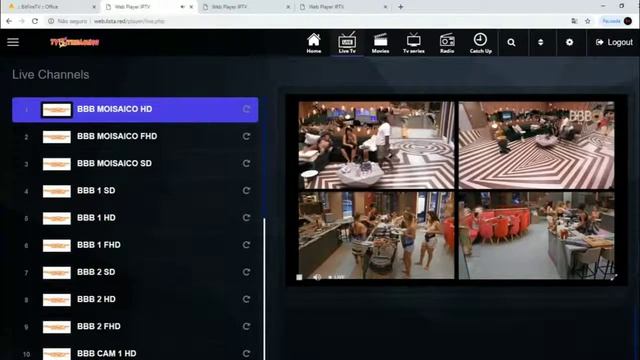Open the Tv series section
640x360 pixels.
413,43
